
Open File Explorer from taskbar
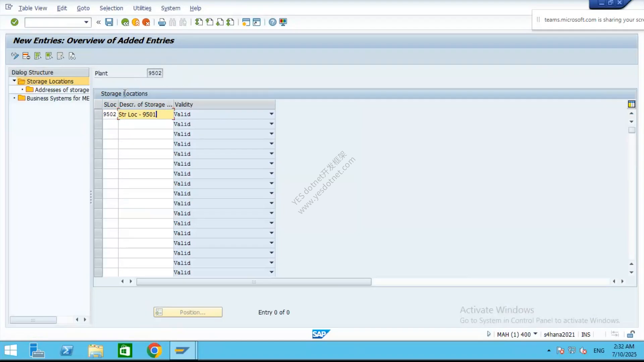[x=96, y=351]
